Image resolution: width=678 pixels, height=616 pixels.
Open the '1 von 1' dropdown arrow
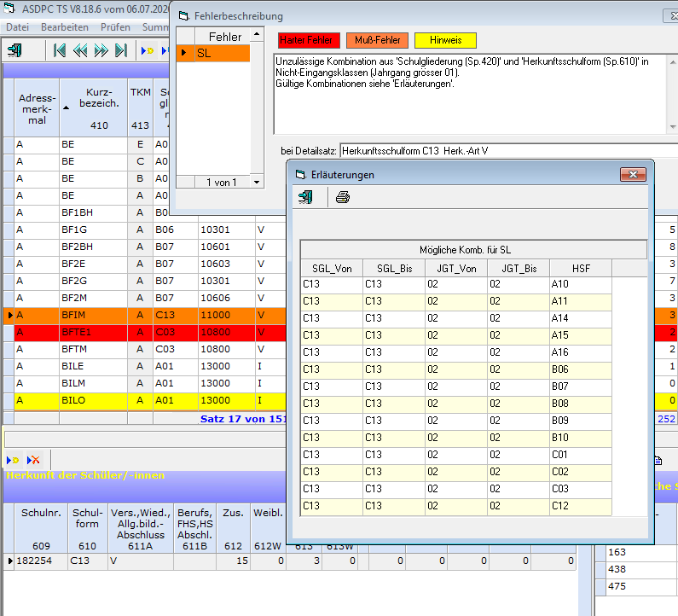pyautogui.click(x=258, y=182)
